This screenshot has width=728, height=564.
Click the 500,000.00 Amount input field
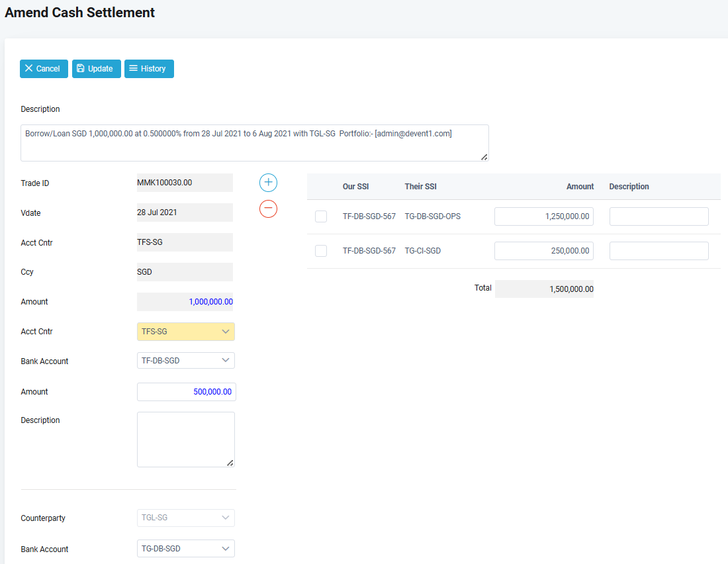[186, 392]
